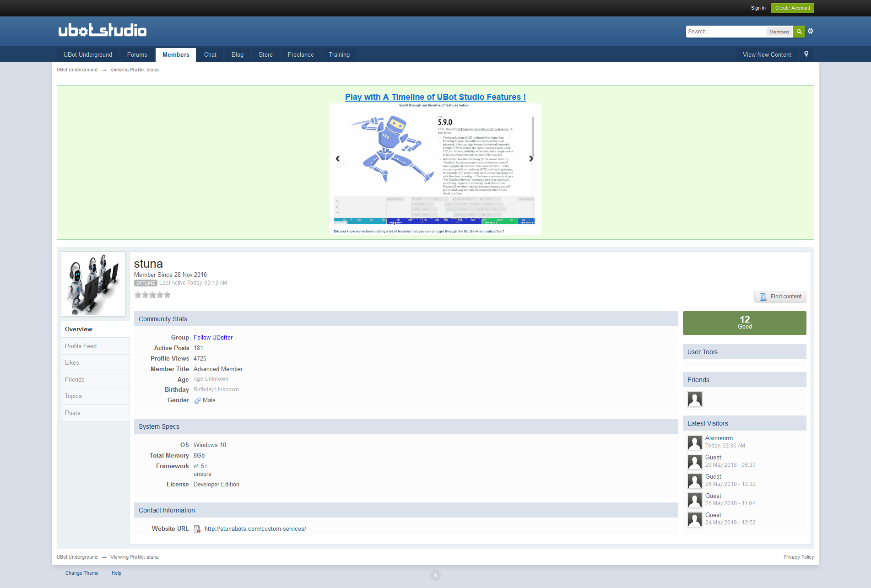Click stuna's robot profile avatar

click(x=93, y=284)
